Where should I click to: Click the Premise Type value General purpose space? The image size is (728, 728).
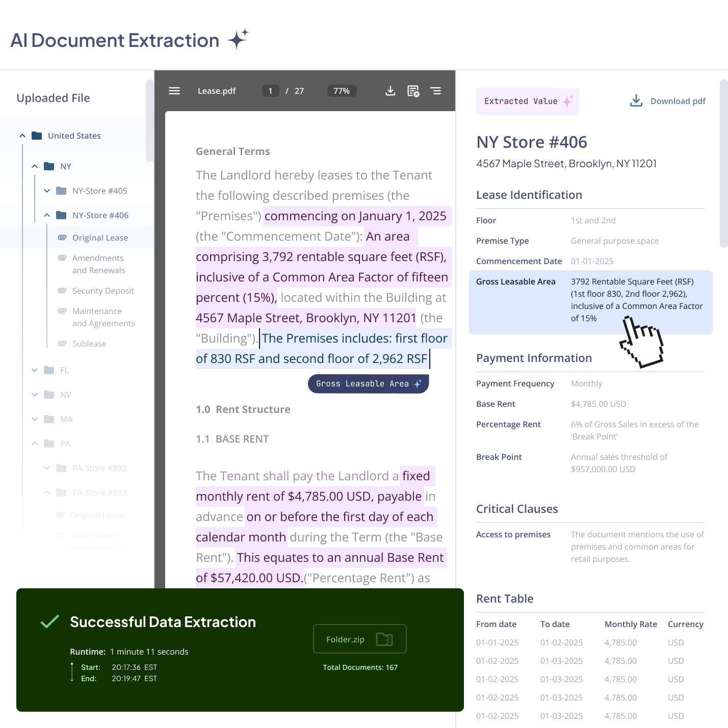615,241
